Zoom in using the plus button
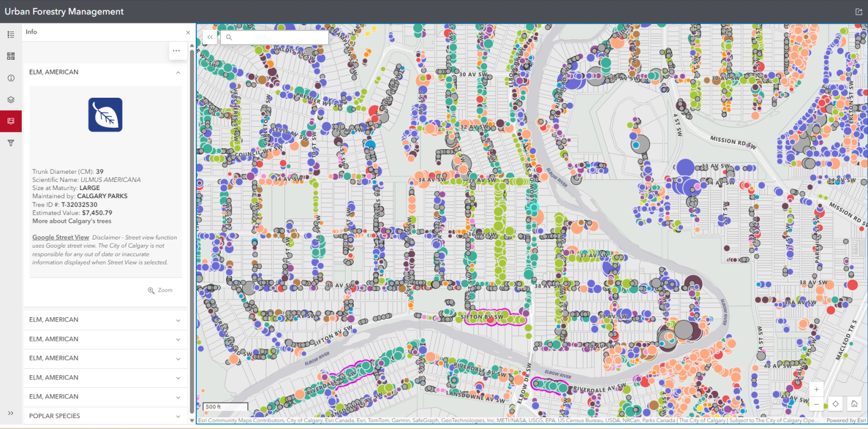This screenshot has width=868, height=429. coord(816,389)
